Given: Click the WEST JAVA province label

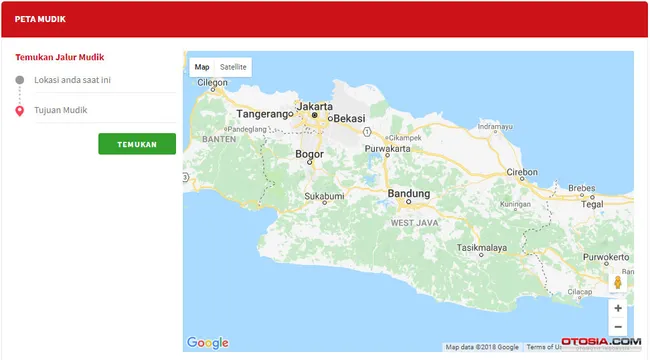Looking at the screenshot, I should tap(415, 223).
